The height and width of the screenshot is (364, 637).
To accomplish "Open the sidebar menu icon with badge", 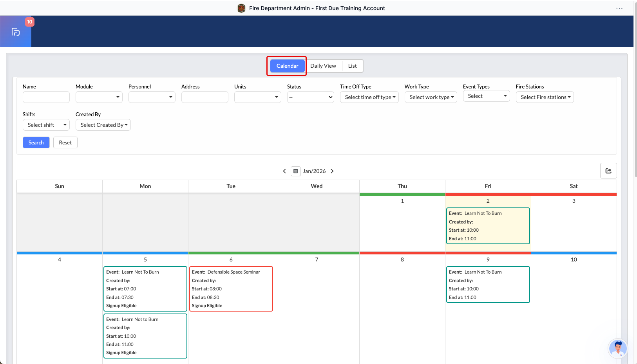I will [x=16, y=32].
